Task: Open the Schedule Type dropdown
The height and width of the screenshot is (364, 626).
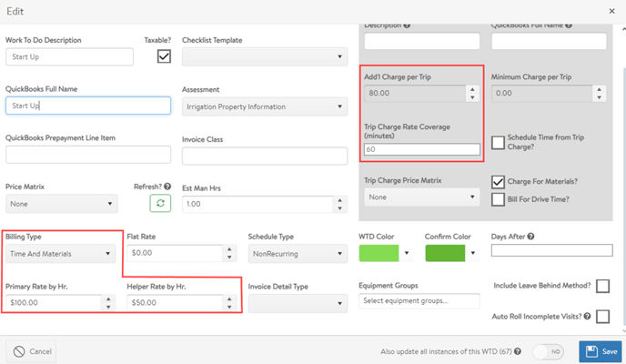Action: tap(298, 254)
